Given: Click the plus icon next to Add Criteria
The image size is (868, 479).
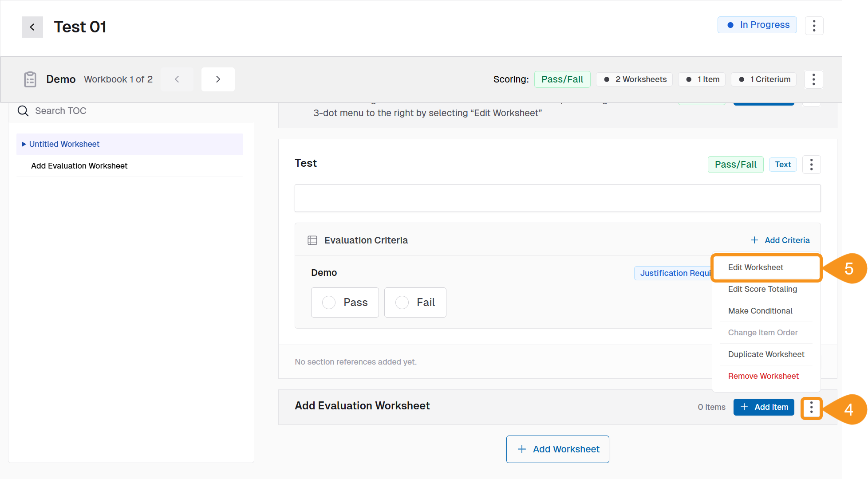Looking at the screenshot, I should click(x=754, y=240).
